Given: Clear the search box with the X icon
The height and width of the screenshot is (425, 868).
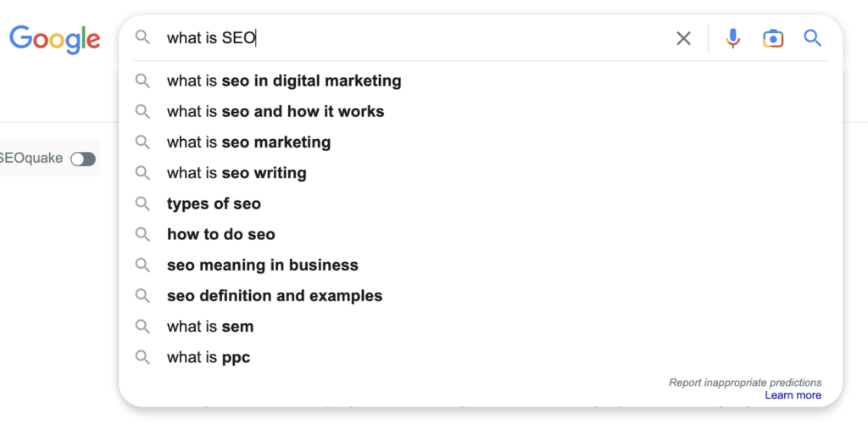Looking at the screenshot, I should tap(684, 38).
